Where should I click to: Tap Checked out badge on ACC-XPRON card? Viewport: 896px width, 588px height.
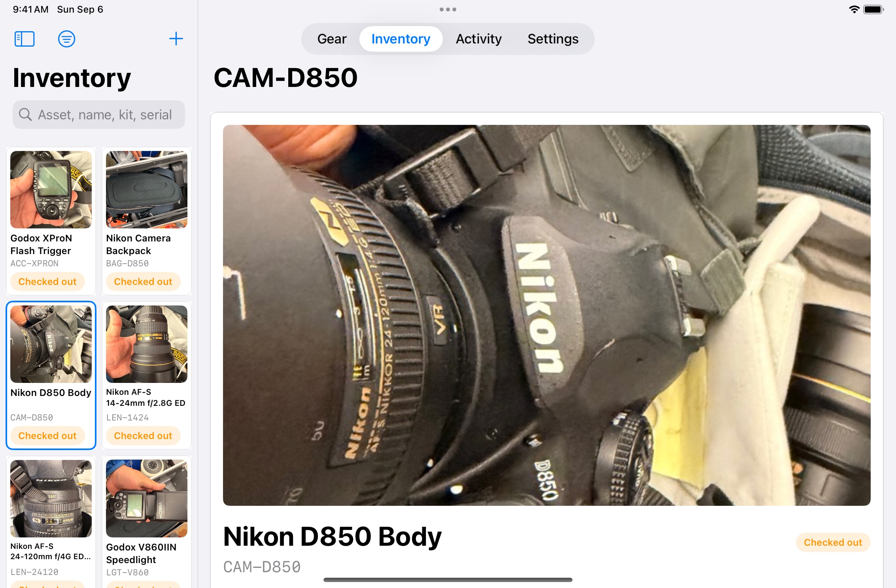pyautogui.click(x=47, y=282)
